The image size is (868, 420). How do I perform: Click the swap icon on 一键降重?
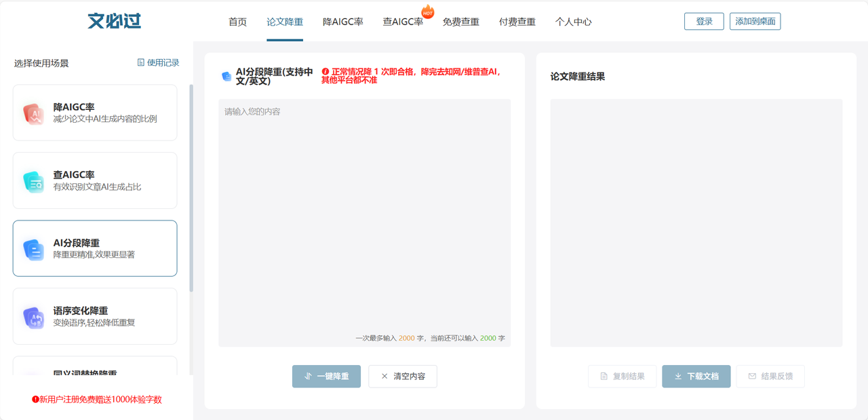(x=308, y=376)
